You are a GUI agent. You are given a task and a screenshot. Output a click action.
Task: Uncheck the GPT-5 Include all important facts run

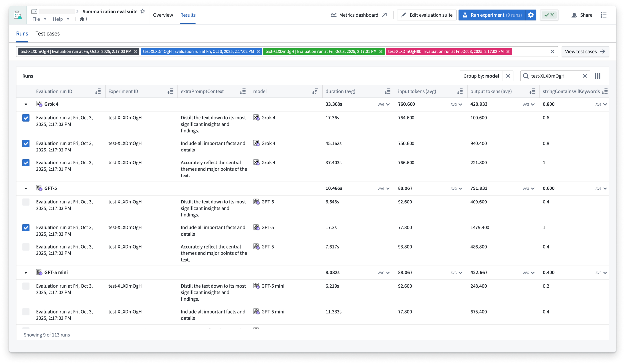26,228
